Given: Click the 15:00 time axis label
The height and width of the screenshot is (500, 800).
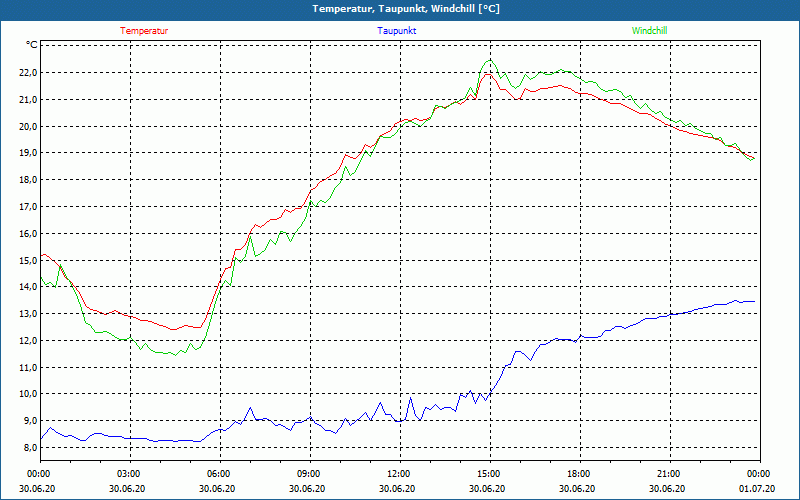Looking at the screenshot, I should pyautogui.click(x=490, y=474).
